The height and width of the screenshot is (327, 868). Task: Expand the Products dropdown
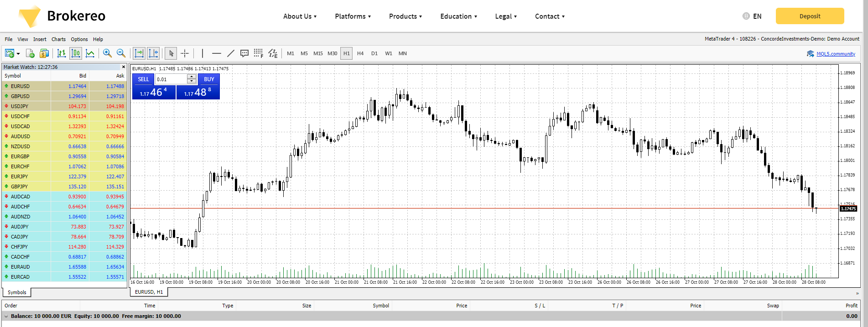click(405, 16)
